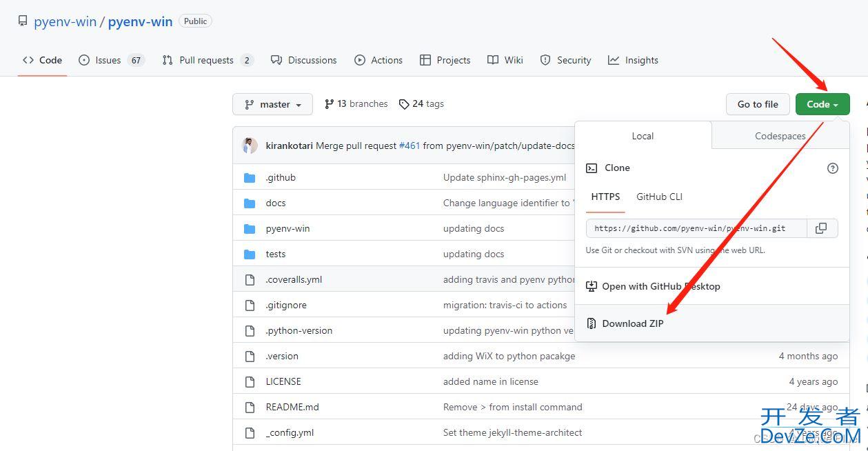Image resolution: width=868 pixels, height=451 pixels.
Task: Open clone help question mark icon
Action: point(833,168)
